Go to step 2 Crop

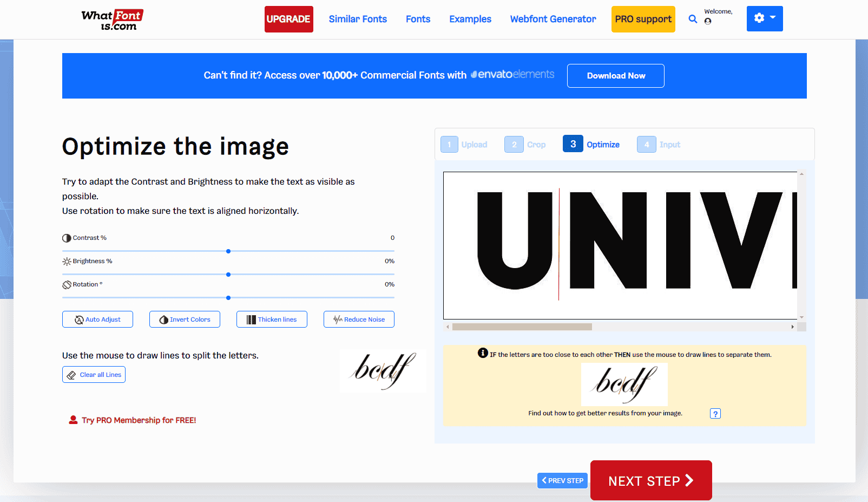[x=525, y=144]
